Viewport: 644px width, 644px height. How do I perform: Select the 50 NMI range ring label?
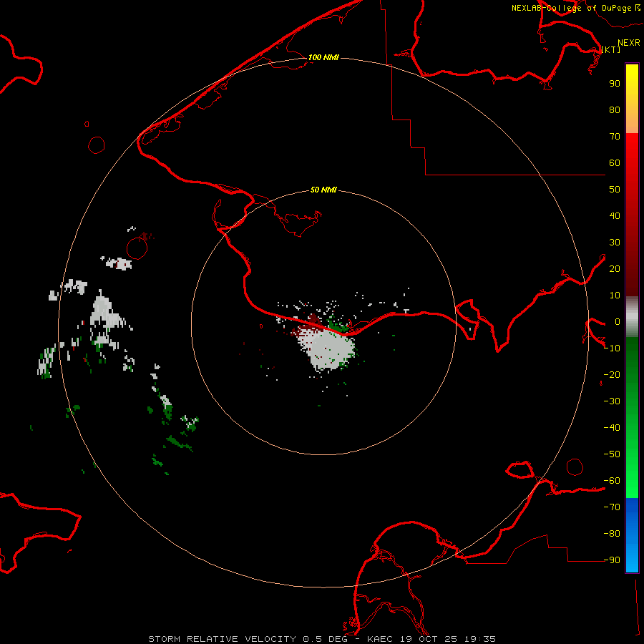click(x=323, y=190)
